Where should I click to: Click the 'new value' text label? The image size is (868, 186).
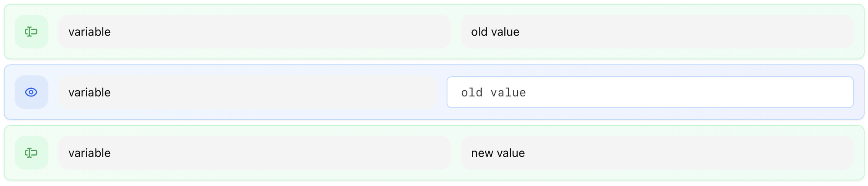tap(498, 153)
